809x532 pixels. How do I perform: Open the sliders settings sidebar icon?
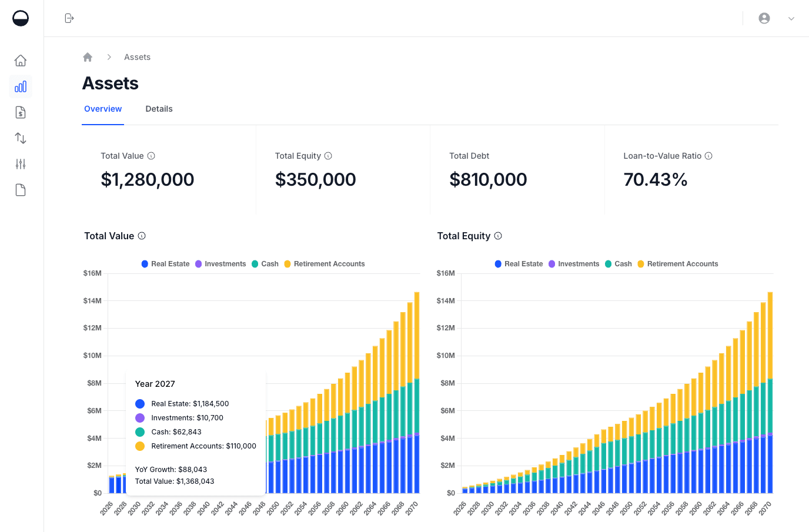[21, 164]
